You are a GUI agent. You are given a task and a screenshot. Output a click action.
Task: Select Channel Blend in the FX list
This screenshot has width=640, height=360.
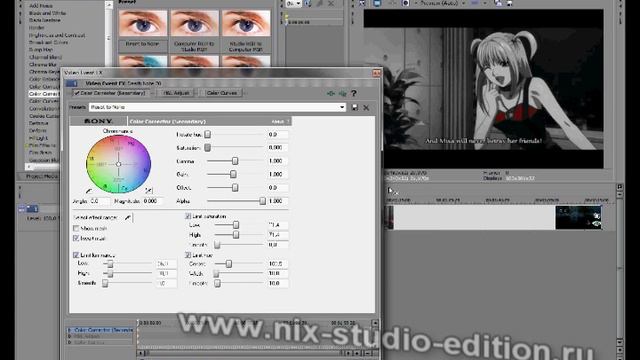coord(45,58)
